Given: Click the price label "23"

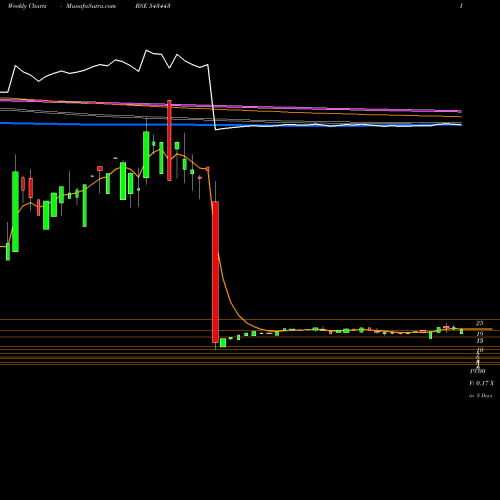Looking at the screenshot, I should [479, 323].
